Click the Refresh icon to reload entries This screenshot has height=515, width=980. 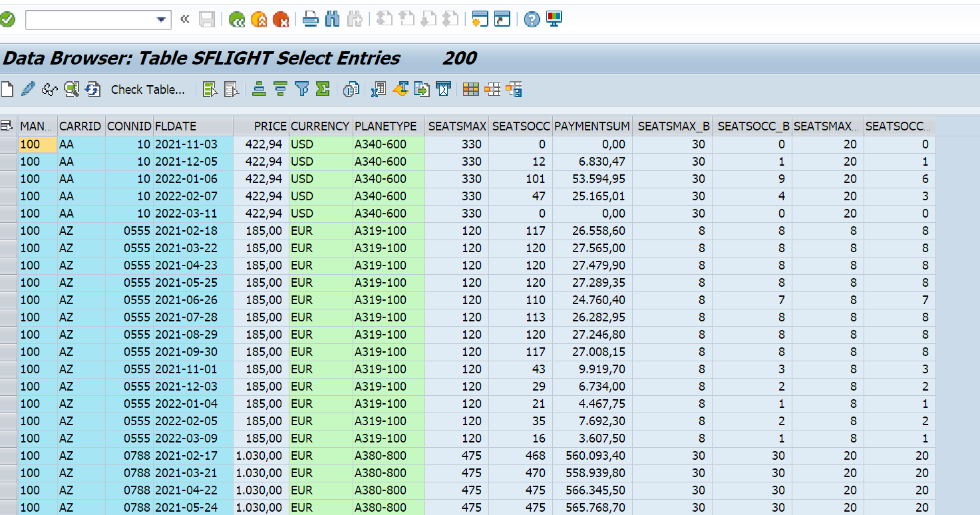tap(93, 88)
